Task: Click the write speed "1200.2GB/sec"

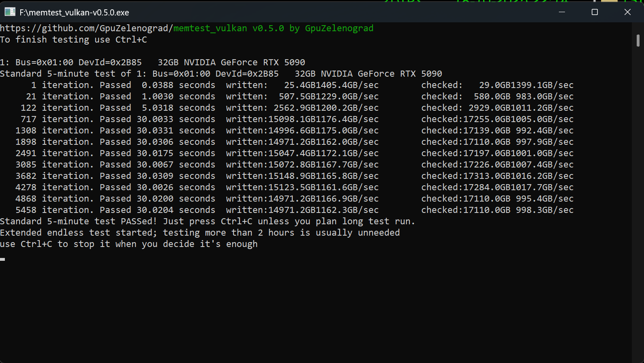Action: tap(347, 108)
